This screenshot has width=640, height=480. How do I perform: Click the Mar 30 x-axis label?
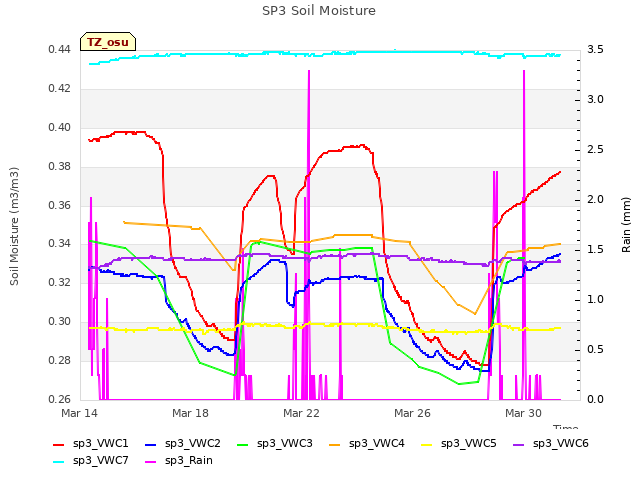[x=523, y=413]
